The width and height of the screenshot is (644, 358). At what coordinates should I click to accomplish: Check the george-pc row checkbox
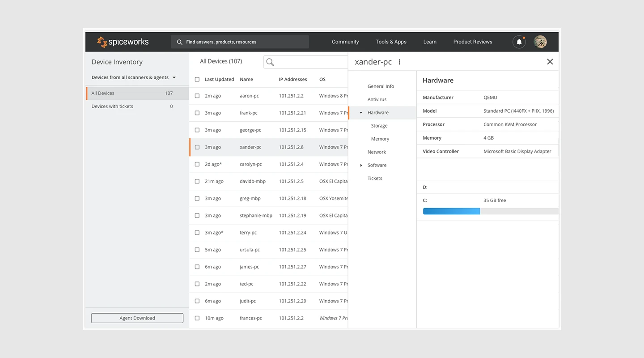point(197,130)
